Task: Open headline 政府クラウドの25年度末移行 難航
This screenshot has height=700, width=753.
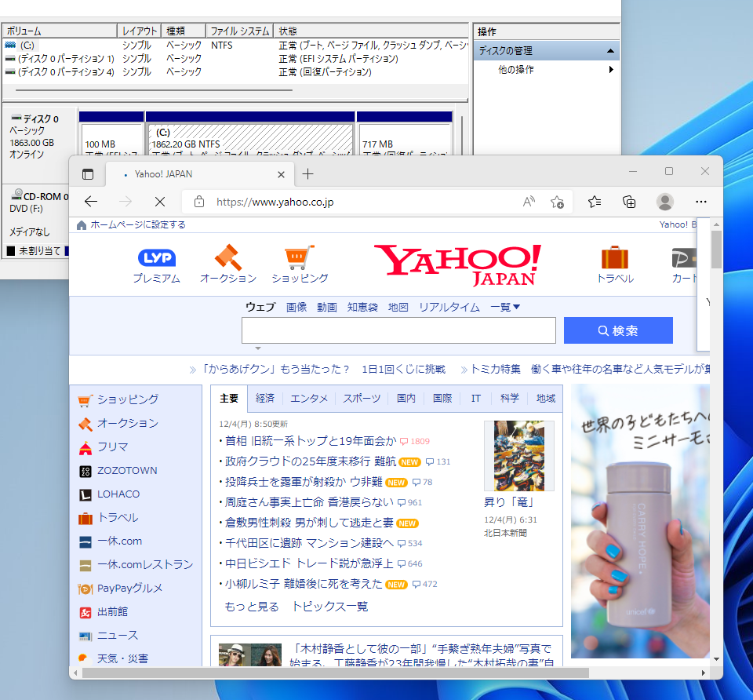Action: [x=311, y=461]
